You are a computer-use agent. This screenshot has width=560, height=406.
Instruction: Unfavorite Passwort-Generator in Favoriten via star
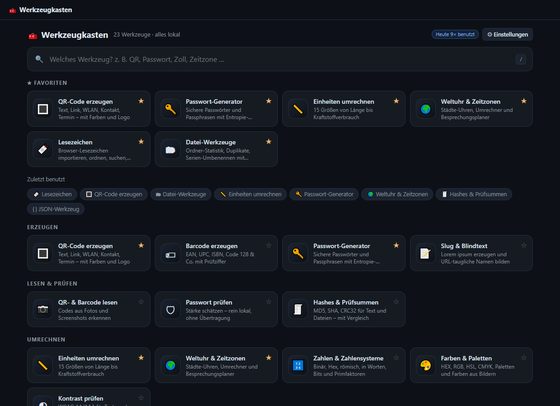[x=269, y=101]
